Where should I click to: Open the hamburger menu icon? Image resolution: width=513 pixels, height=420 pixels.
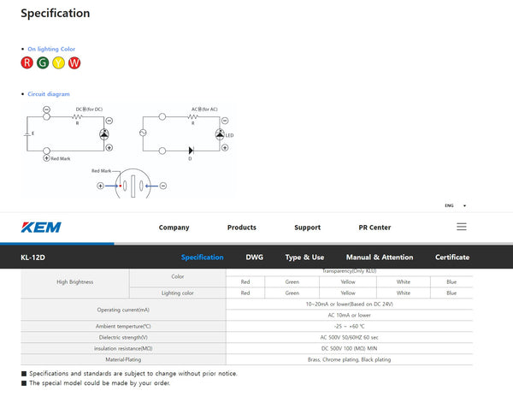coord(462,227)
